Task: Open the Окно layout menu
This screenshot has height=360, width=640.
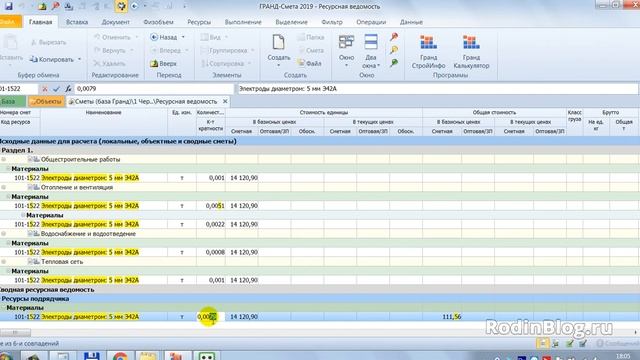Action: click(x=346, y=51)
